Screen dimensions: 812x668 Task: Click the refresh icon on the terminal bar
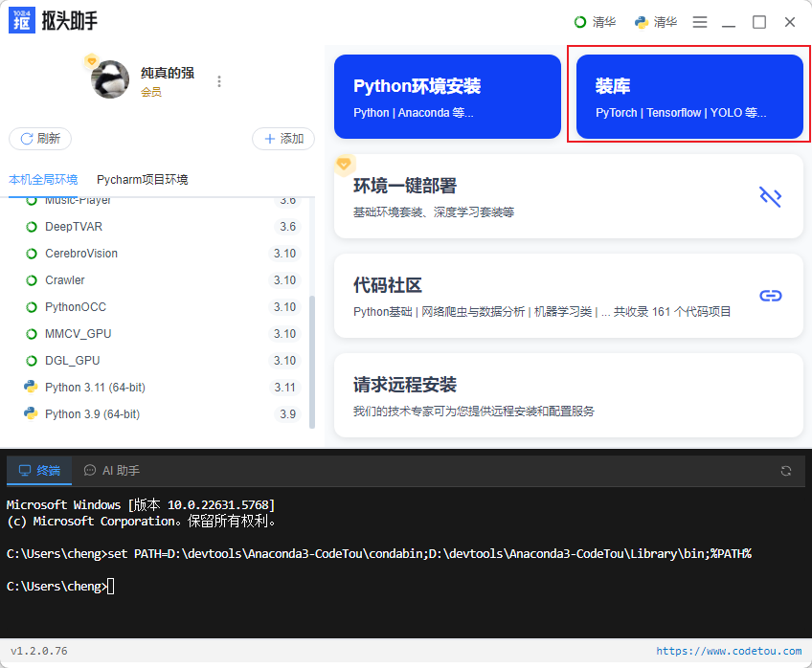(785, 471)
